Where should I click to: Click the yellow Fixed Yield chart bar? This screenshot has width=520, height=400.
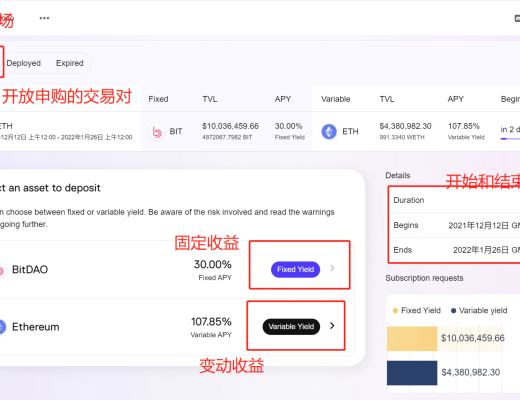[x=412, y=339]
